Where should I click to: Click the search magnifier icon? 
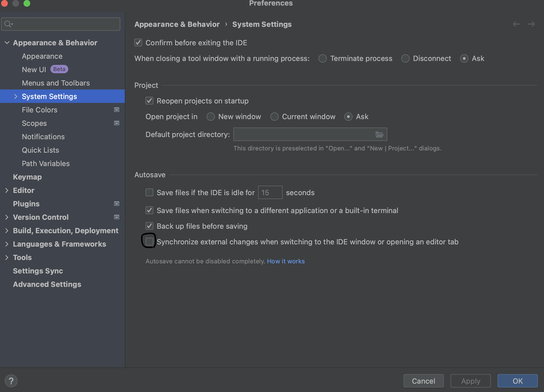tap(9, 24)
